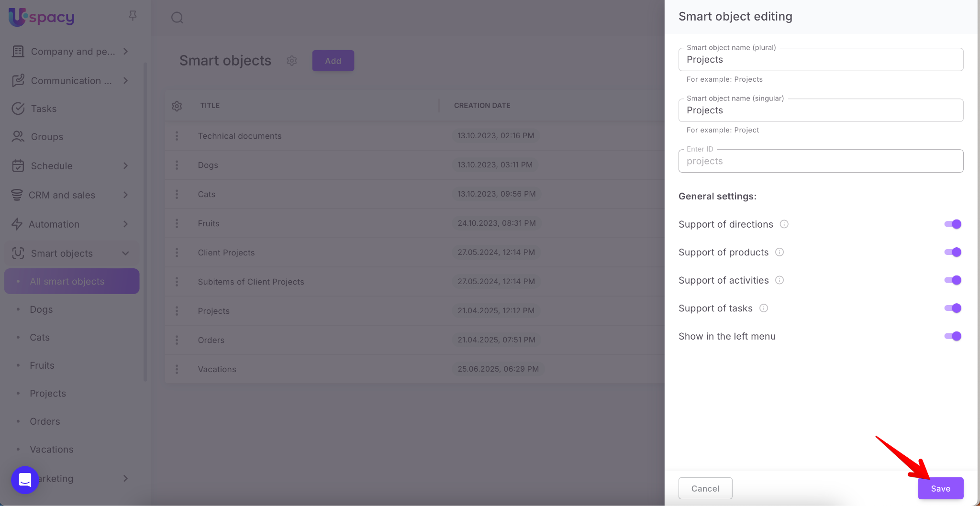This screenshot has height=506, width=980.
Task: Click the Cancel button
Action: [x=705, y=488]
